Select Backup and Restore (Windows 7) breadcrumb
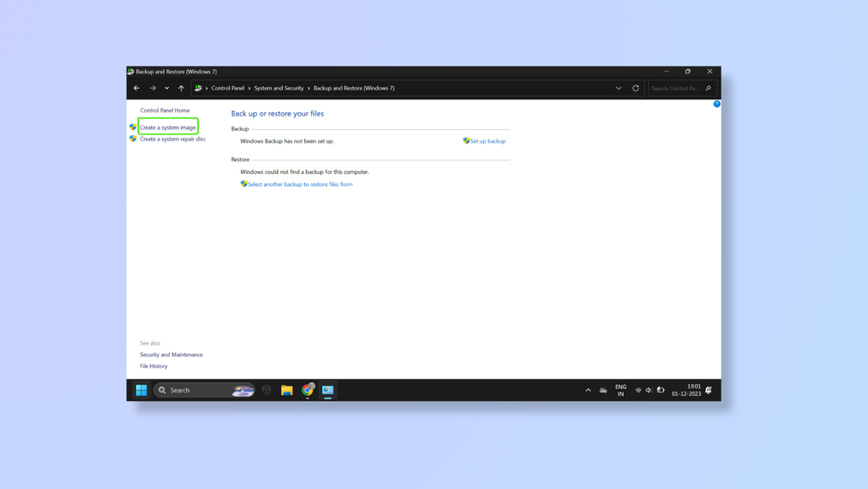This screenshot has height=489, width=868. [x=354, y=88]
